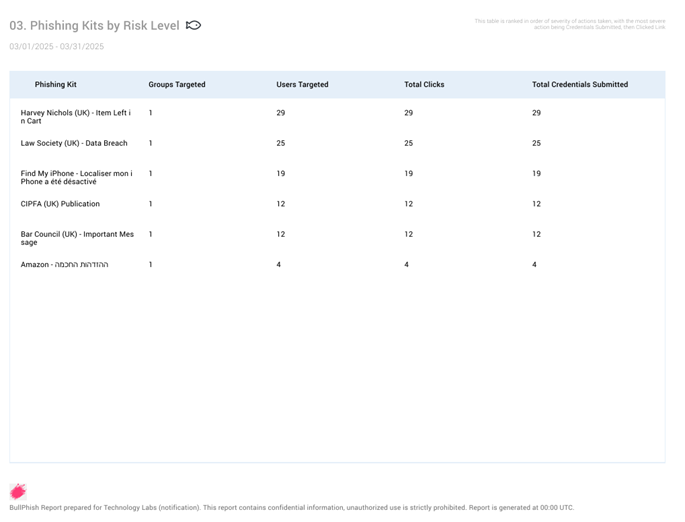Screen dimensions: 685x522
Task: Click Groups Targeted value for CIPFA row
Action: [x=151, y=204]
